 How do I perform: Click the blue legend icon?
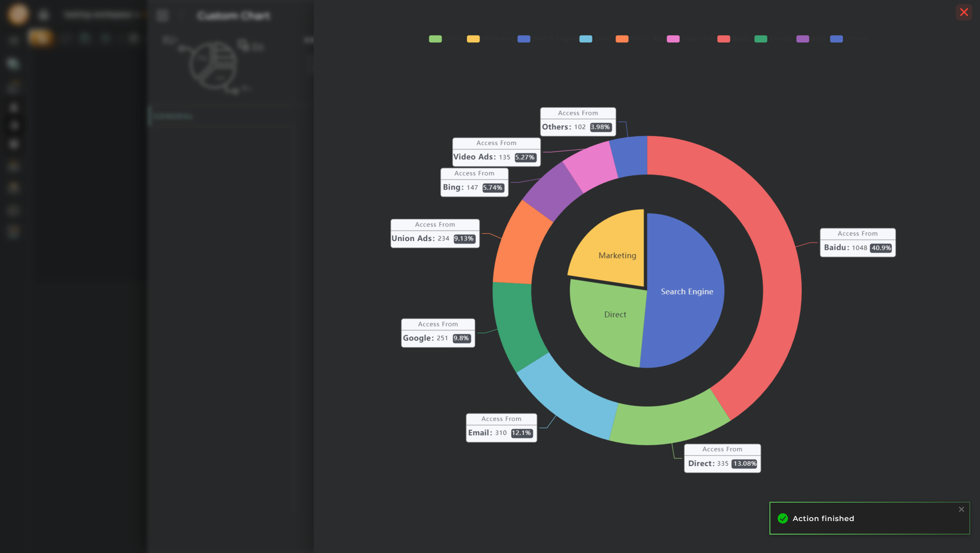pyautogui.click(x=524, y=39)
